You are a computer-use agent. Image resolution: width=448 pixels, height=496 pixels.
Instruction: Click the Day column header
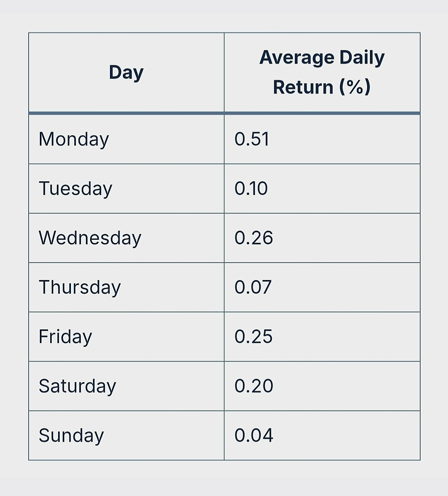coord(126,73)
